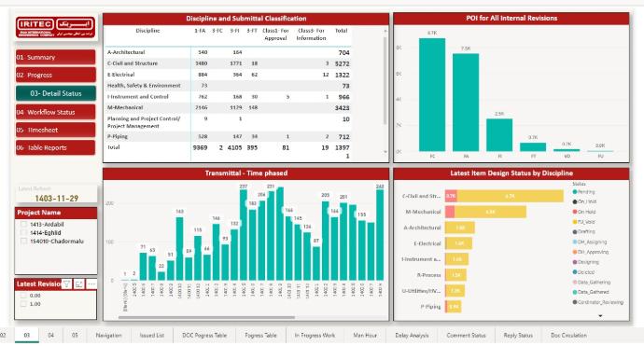Viewport: 644px width, 346px height.
Task: Check the 154010-Chadormalu project checkbox
Action: click(23, 241)
